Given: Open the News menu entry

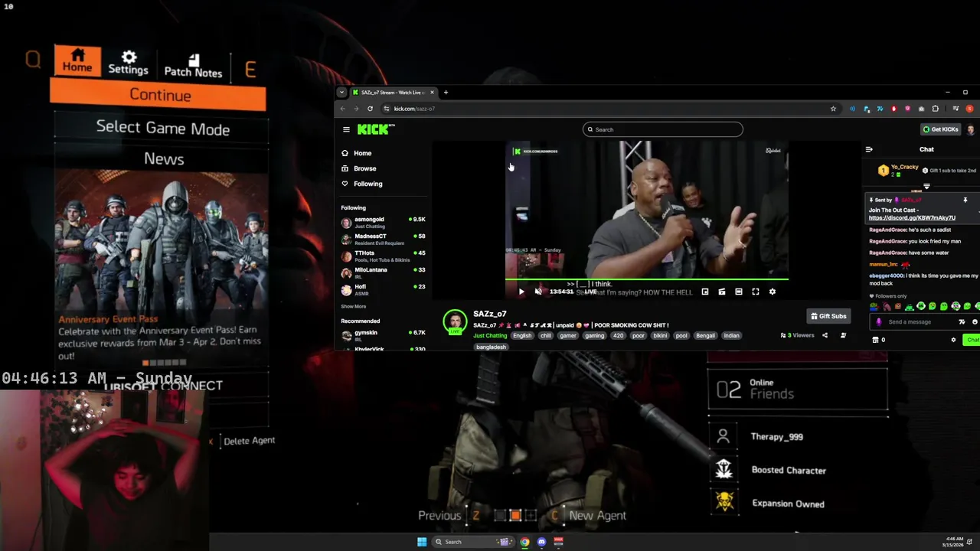Looking at the screenshot, I should 163,159.
